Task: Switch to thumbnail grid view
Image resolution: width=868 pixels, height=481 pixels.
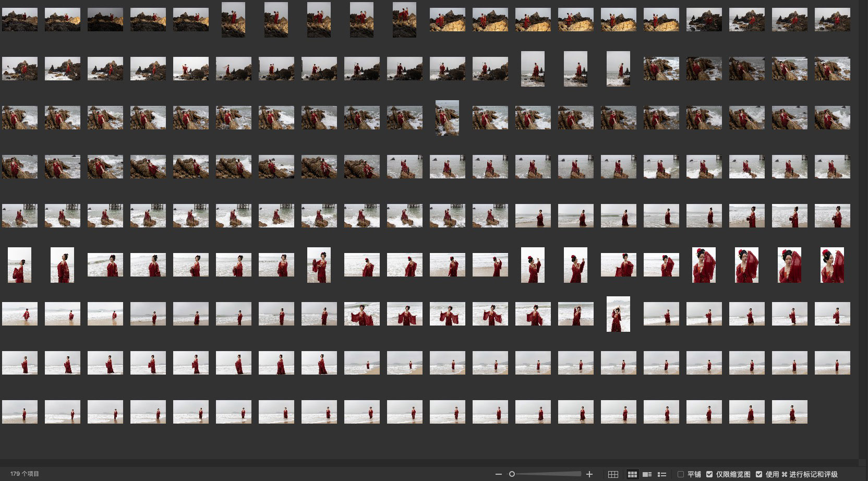Action: point(632,474)
